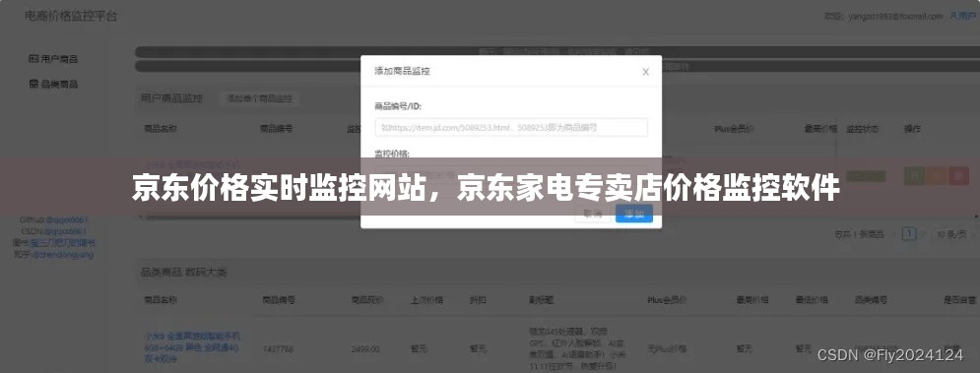
Task: Click the 监控状态 column header
Action: tap(863, 129)
